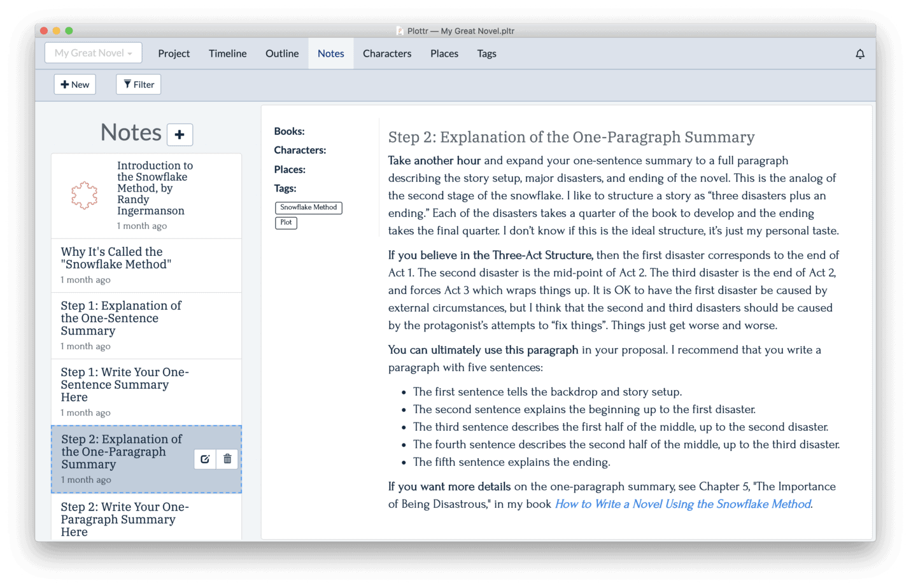Open the My Great Novel dropdown
911x588 pixels.
pos(93,53)
